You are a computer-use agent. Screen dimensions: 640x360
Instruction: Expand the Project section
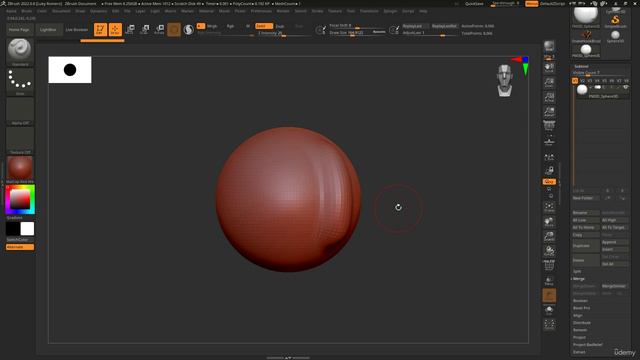pyautogui.click(x=579, y=338)
